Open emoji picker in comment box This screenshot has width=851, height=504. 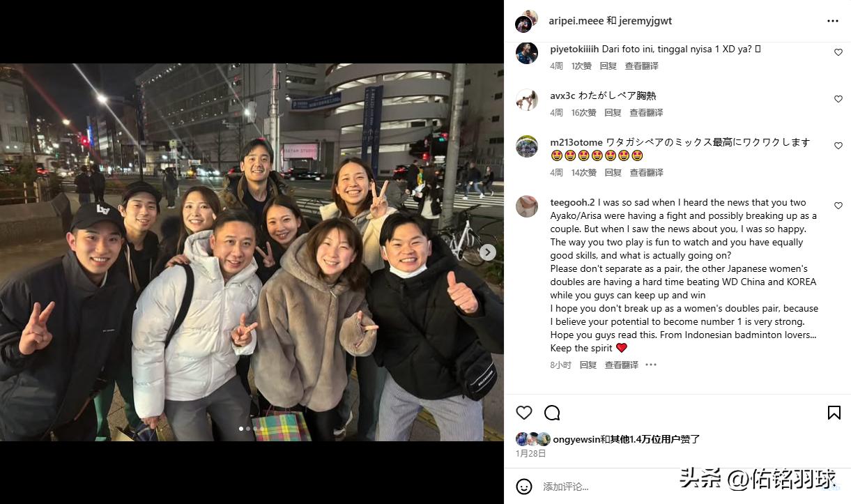point(524,486)
